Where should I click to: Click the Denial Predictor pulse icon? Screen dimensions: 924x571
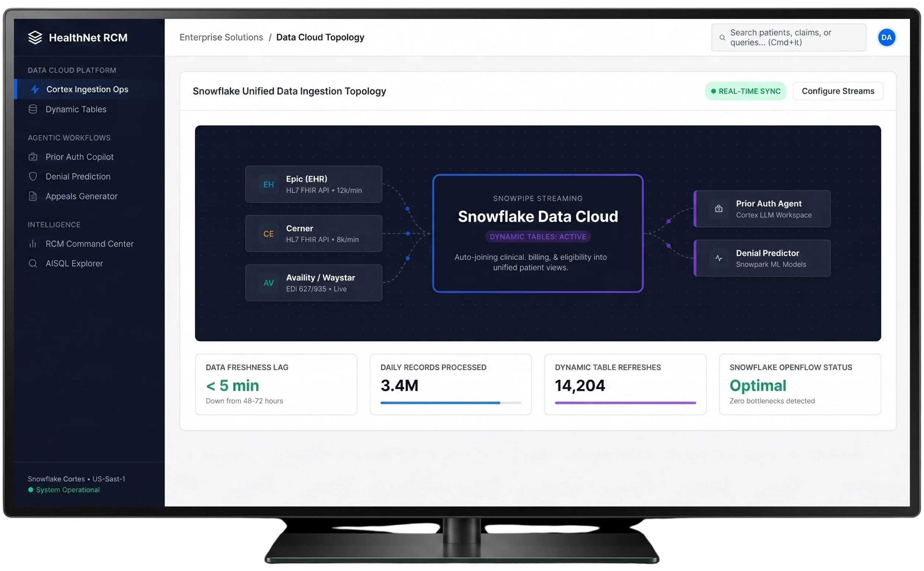coord(718,258)
